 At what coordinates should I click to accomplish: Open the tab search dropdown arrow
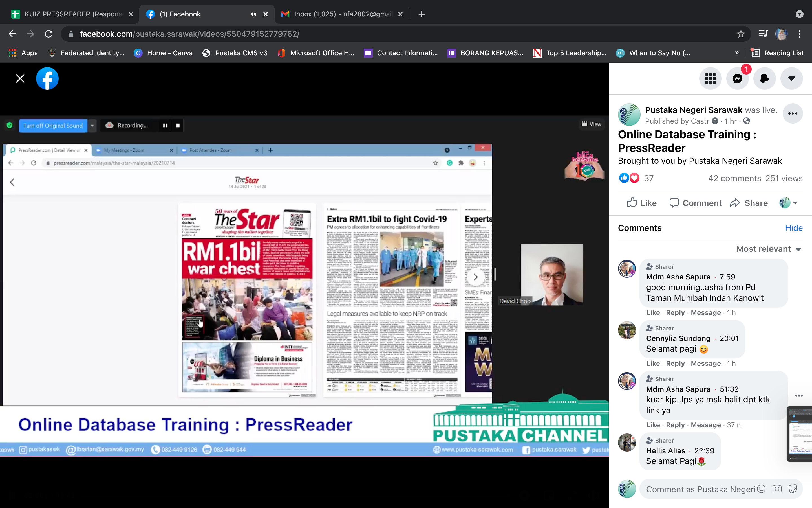[x=799, y=14]
